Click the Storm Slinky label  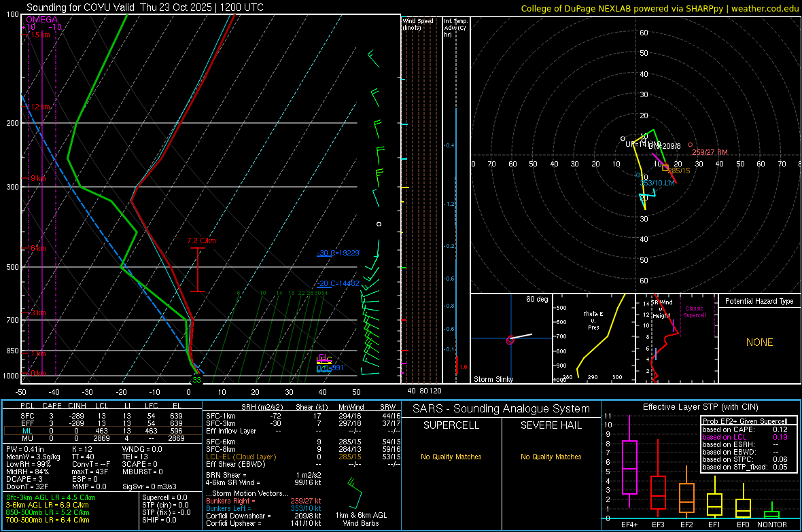coord(493,379)
